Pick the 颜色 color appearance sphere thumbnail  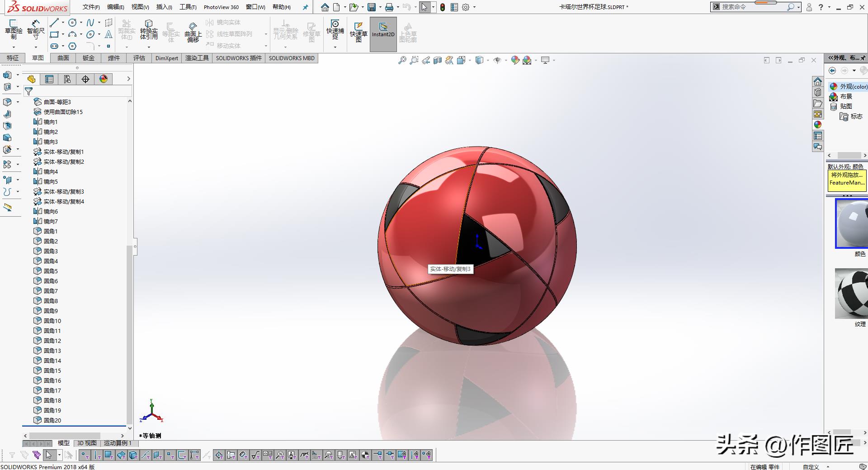pos(851,223)
